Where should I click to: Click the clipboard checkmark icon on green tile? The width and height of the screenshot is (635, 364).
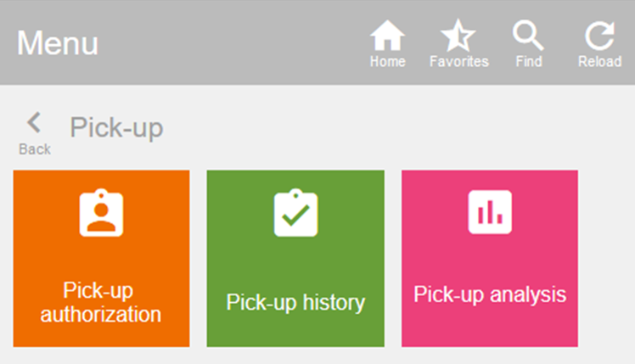295,213
